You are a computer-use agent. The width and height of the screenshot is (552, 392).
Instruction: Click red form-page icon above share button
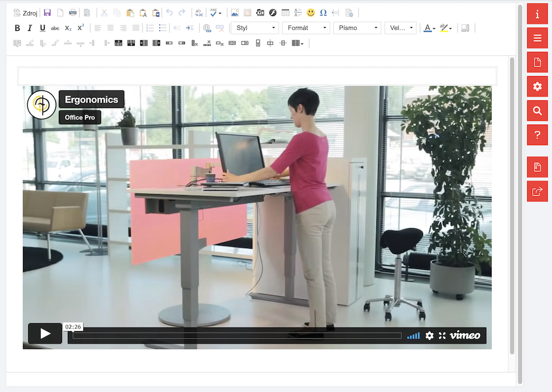click(x=537, y=167)
